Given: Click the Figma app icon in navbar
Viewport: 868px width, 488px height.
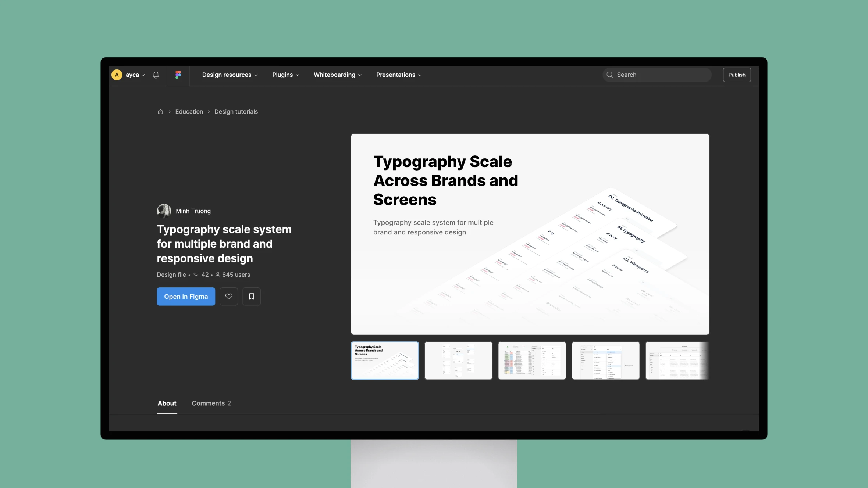Looking at the screenshot, I should 178,74.
